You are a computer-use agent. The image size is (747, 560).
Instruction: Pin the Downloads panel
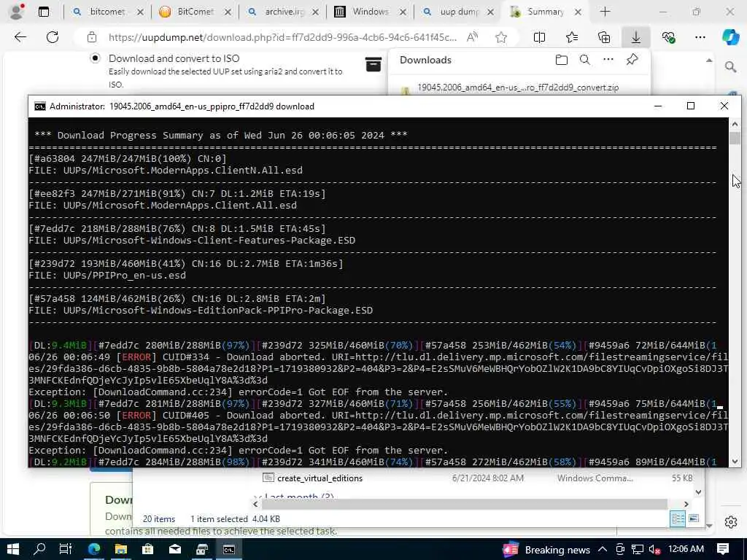pyautogui.click(x=632, y=60)
